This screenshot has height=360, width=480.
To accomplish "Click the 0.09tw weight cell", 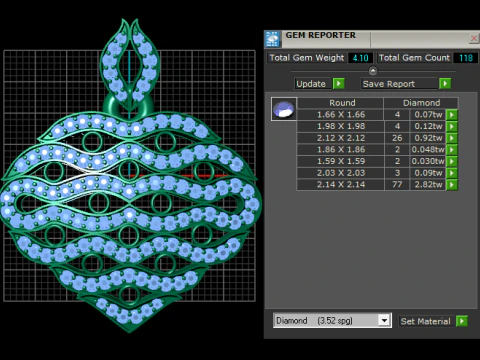I will (x=428, y=173).
